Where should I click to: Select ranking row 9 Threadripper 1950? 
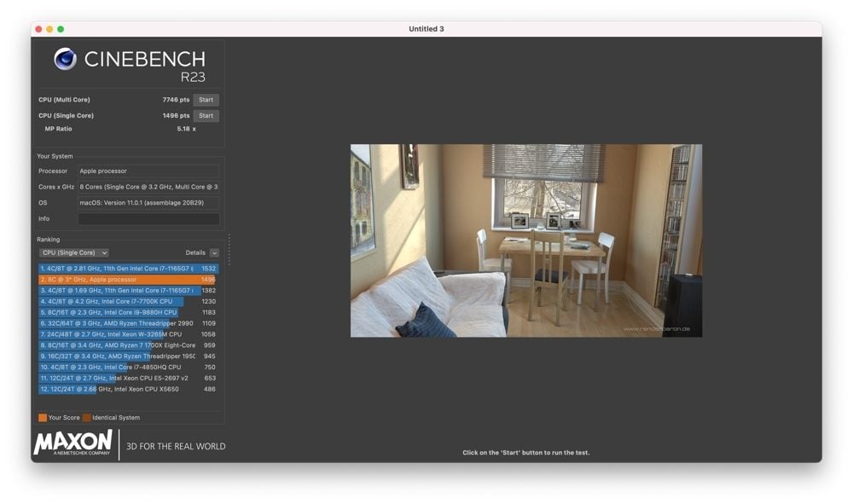click(x=129, y=356)
